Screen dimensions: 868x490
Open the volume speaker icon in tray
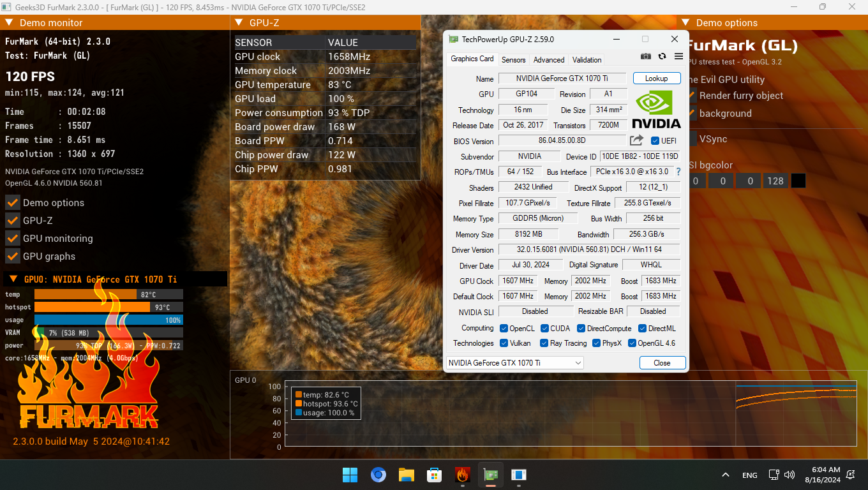pos(789,475)
